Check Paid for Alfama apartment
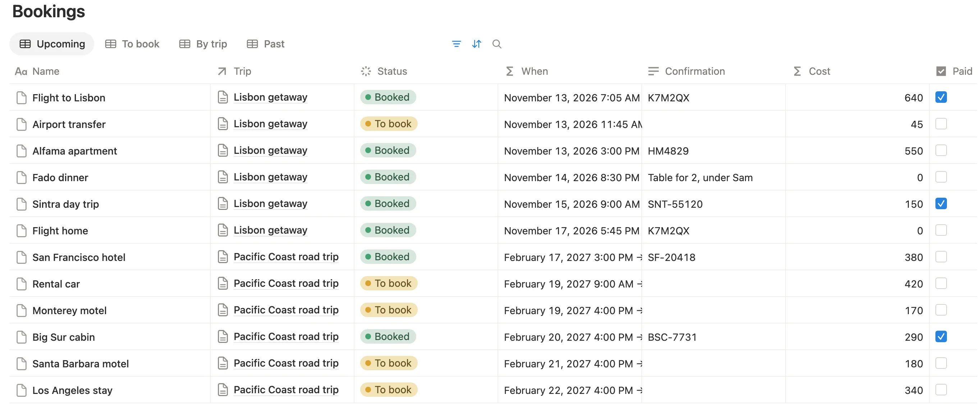 point(941,151)
